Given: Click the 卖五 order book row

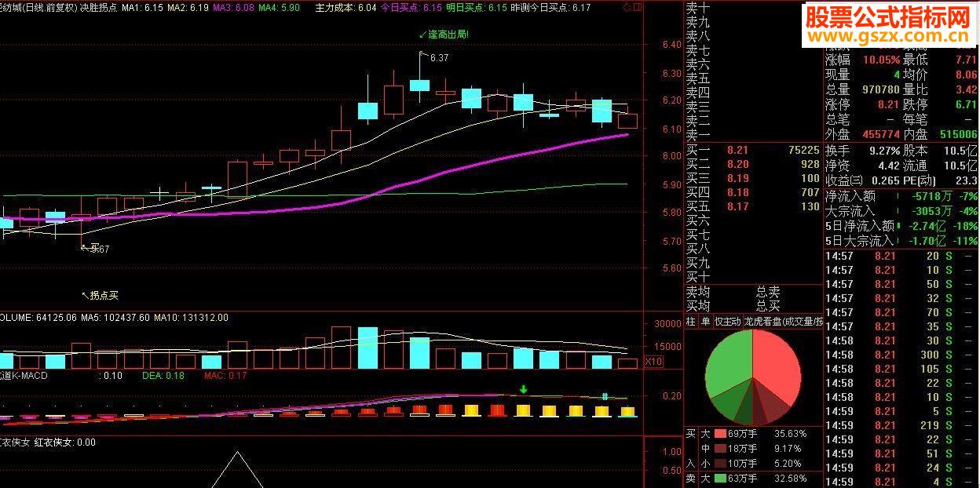Looking at the screenshot, I should tap(753, 78).
